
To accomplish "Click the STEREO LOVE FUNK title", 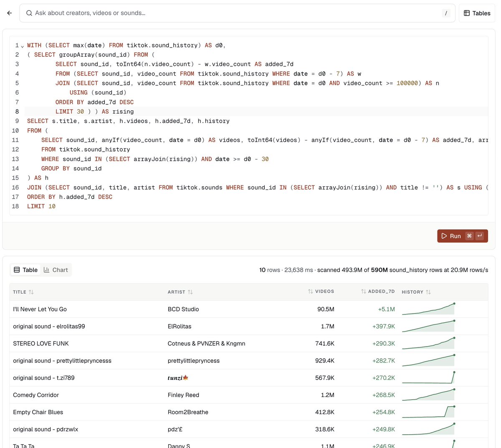I will (41, 343).
